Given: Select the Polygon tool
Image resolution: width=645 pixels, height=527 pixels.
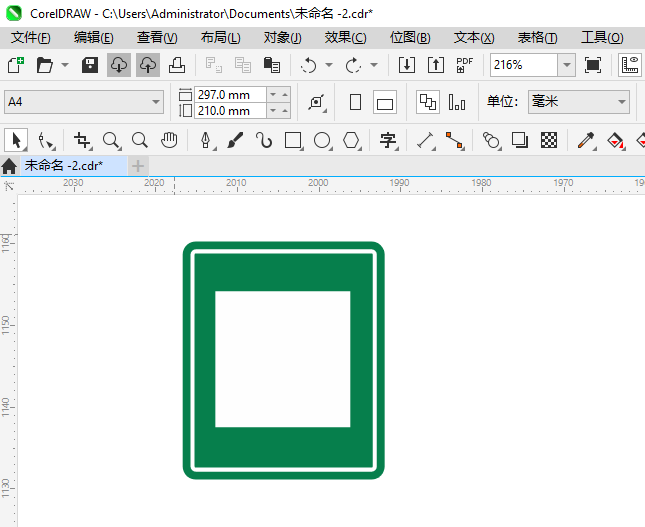Looking at the screenshot, I should [351, 140].
